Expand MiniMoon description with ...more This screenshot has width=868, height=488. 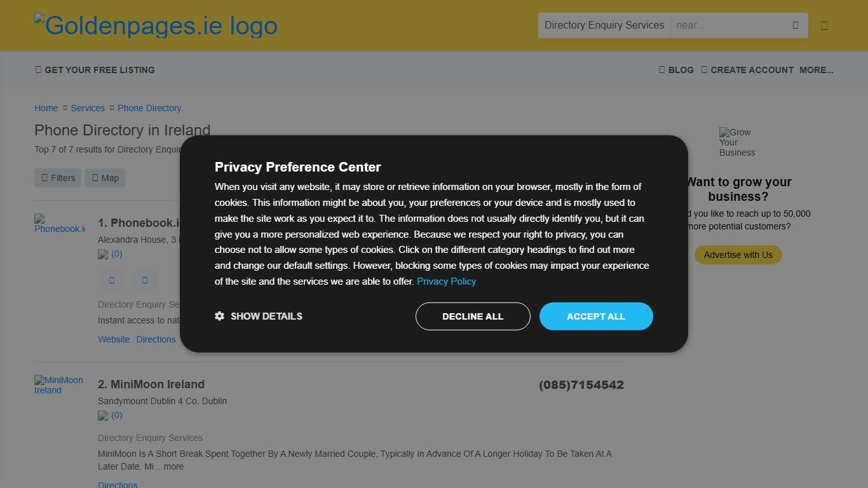coord(170,466)
